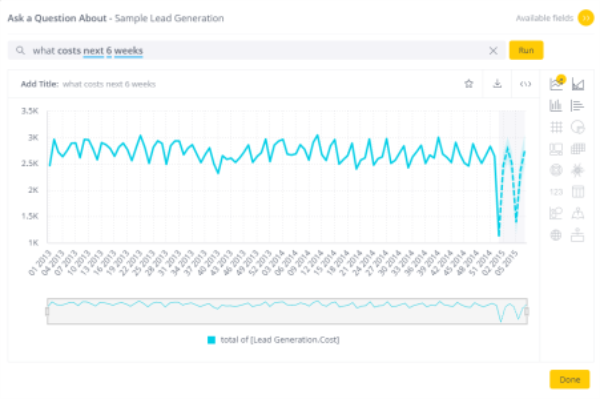Image resolution: width=600 pixels, height=399 pixels.
Task: Download the chart result
Action: [x=497, y=83]
